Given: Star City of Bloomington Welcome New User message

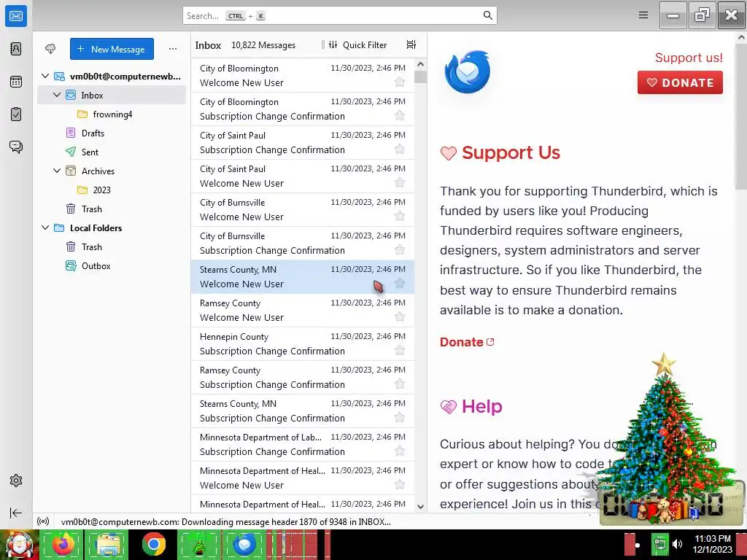Looking at the screenshot, I should (x=400, y=82).
